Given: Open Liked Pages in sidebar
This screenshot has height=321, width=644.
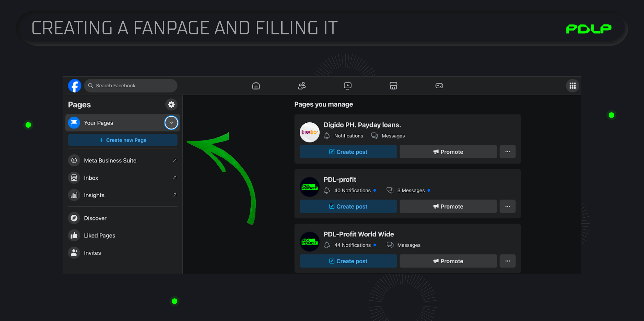Looking at the screenshot, I should (x=122, y=236).
